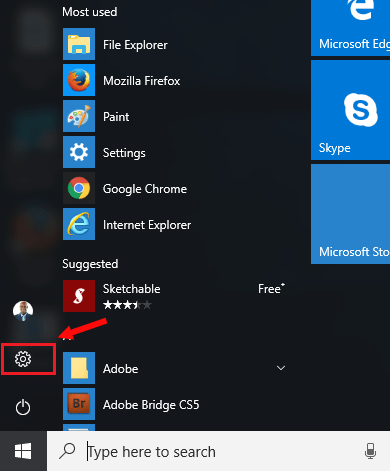Image resolution: width=390 pixels, height=471 pixels.
Task: Open the Internet Explorer icon
Action: pos(79,224)
